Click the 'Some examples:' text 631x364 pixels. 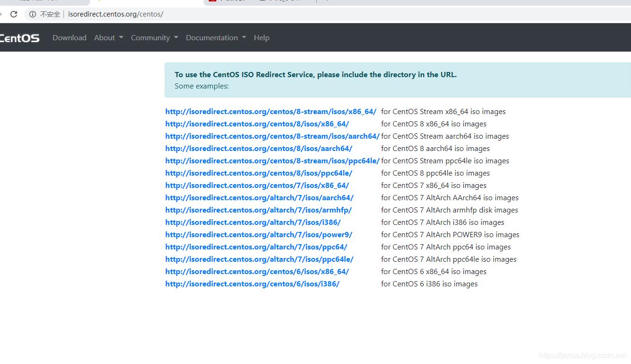coord(202,86)
